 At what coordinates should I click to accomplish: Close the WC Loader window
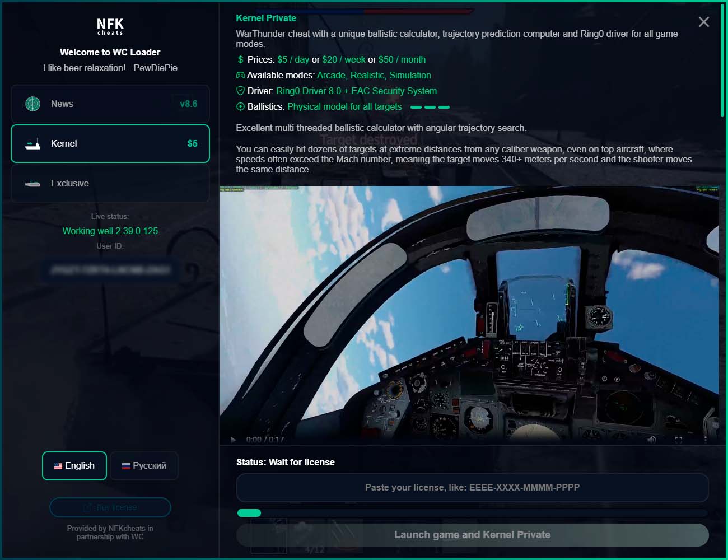[704, 22]
